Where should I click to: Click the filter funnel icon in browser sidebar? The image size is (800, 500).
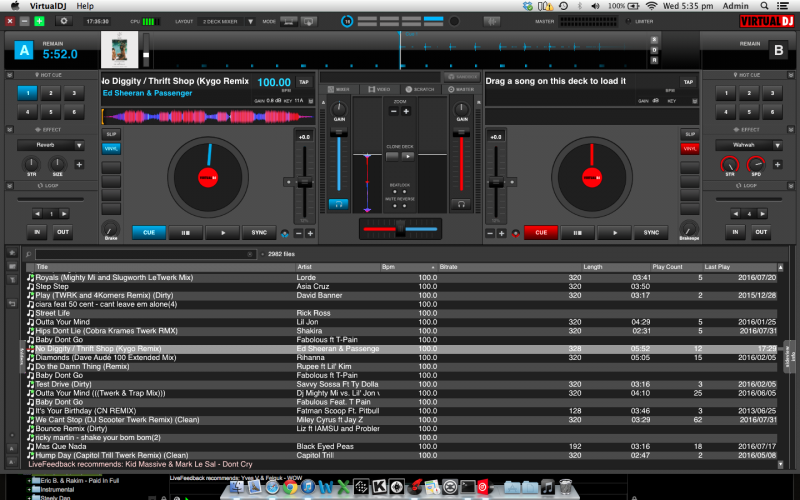(13, 280)
